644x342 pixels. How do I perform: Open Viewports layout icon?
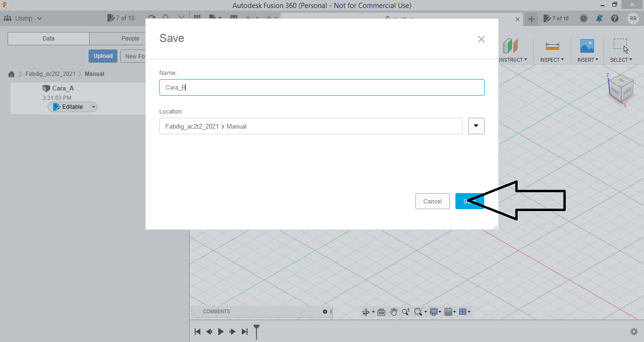pos(463,312)
